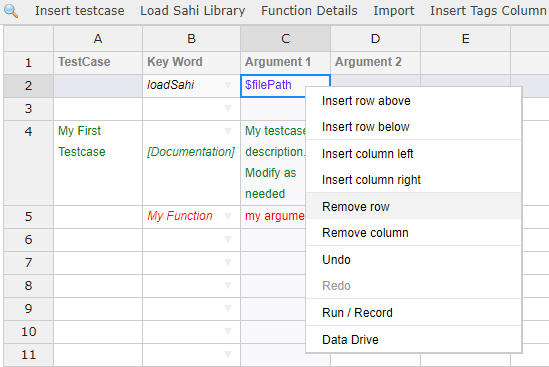Open Insert testcase toolbar option
Viewport: 549px width, 367px height.
[x=79, y=11]
